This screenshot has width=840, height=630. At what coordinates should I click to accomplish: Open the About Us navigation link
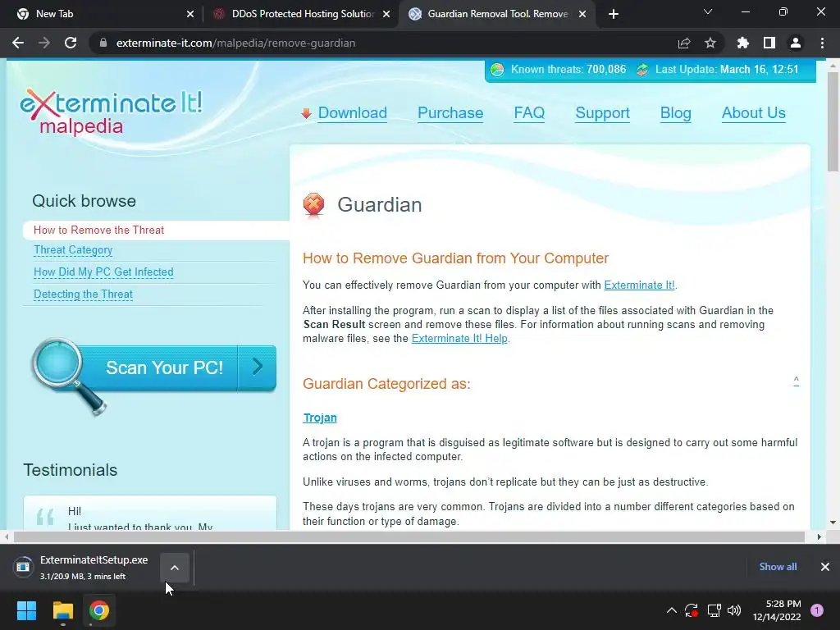[753, 113]
